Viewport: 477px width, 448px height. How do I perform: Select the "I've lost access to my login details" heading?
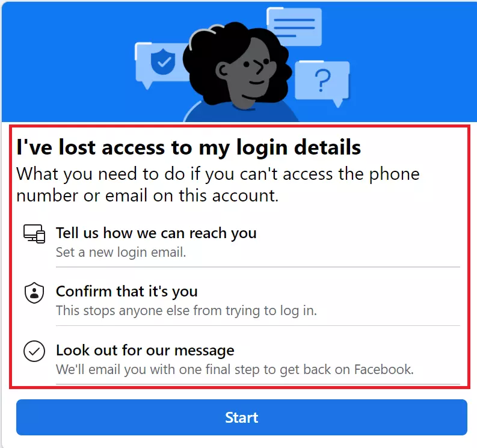click(x=188, y=147)
